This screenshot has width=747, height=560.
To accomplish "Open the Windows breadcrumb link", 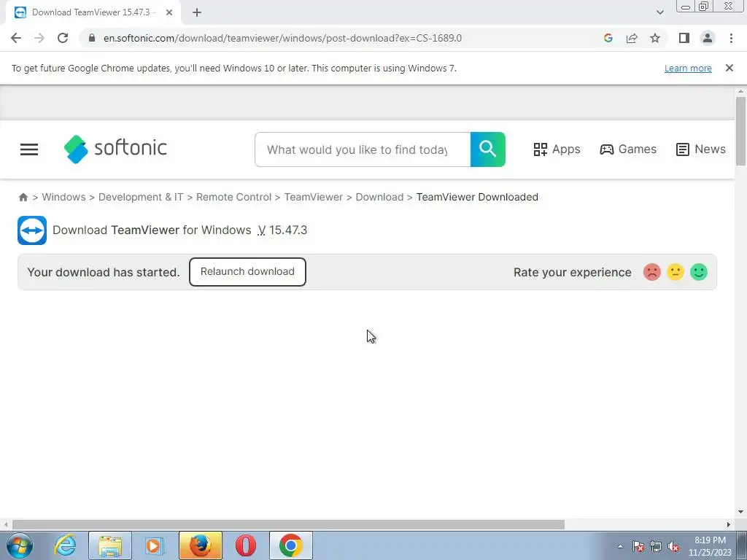I will 64,197.
